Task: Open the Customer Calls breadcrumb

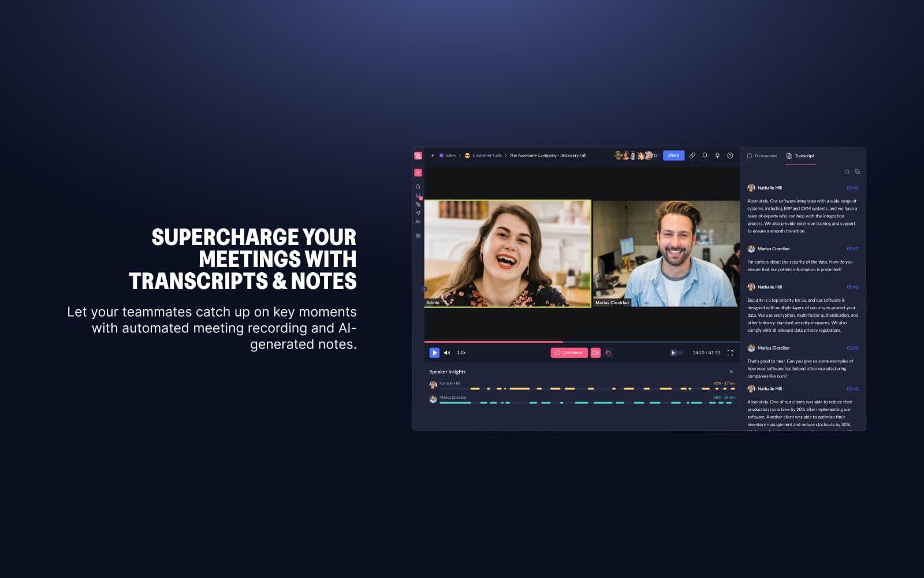Action: click(x=483, y=155)
